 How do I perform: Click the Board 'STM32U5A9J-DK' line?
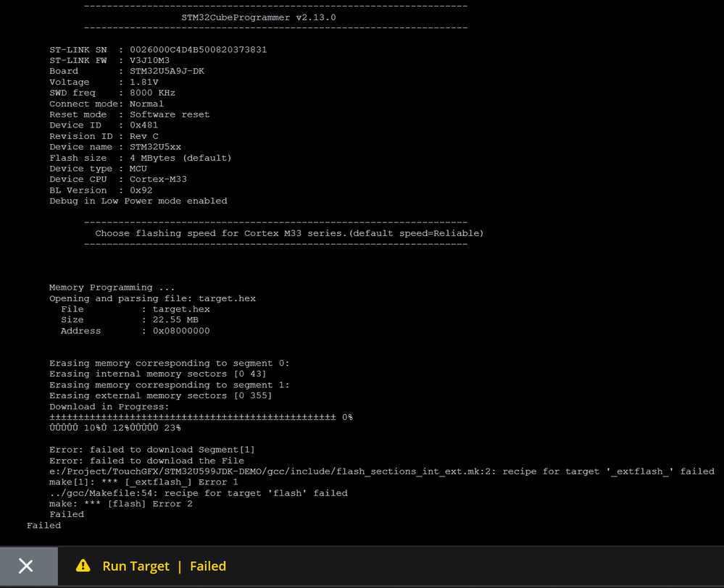pyautogui.click(x=127, y=71)
